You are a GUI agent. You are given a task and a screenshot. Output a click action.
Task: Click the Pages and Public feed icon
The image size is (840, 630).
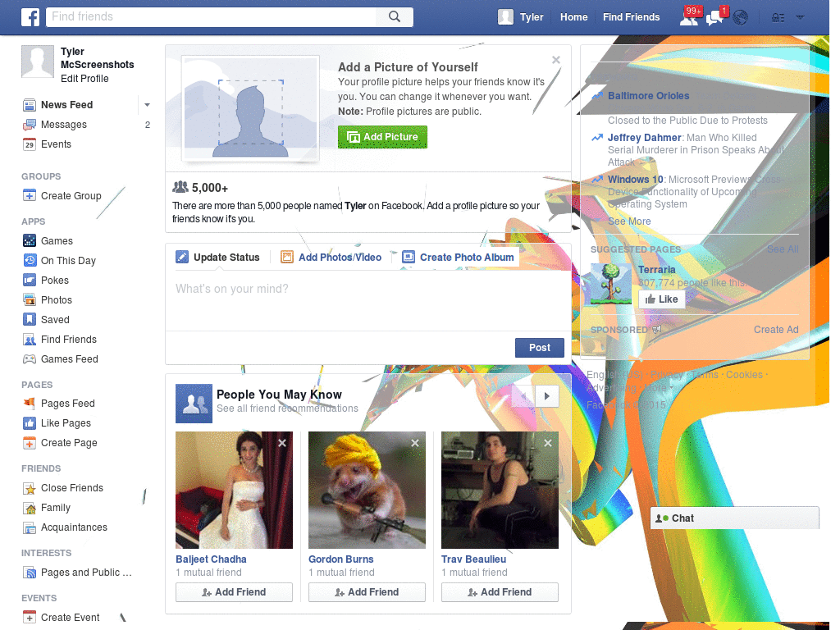click(x=30, y=573)
